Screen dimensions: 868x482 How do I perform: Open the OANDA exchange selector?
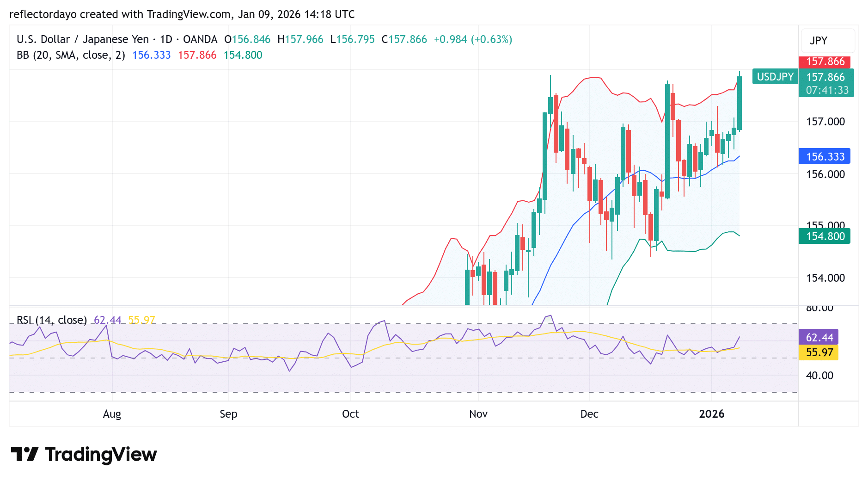[x=200, y=39]
